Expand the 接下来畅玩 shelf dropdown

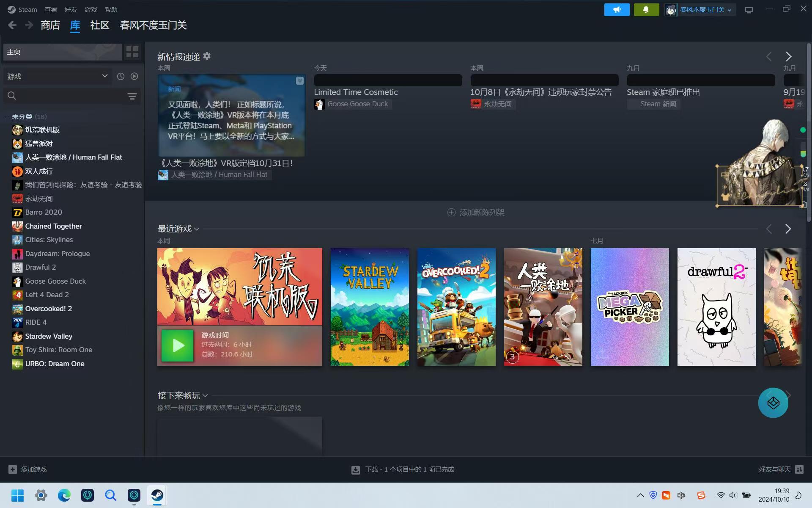pos(205,396)
